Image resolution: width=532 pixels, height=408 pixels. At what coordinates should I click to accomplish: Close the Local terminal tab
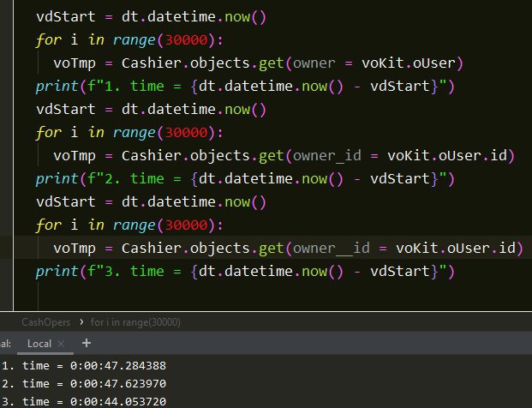click(x=61, y=344)
